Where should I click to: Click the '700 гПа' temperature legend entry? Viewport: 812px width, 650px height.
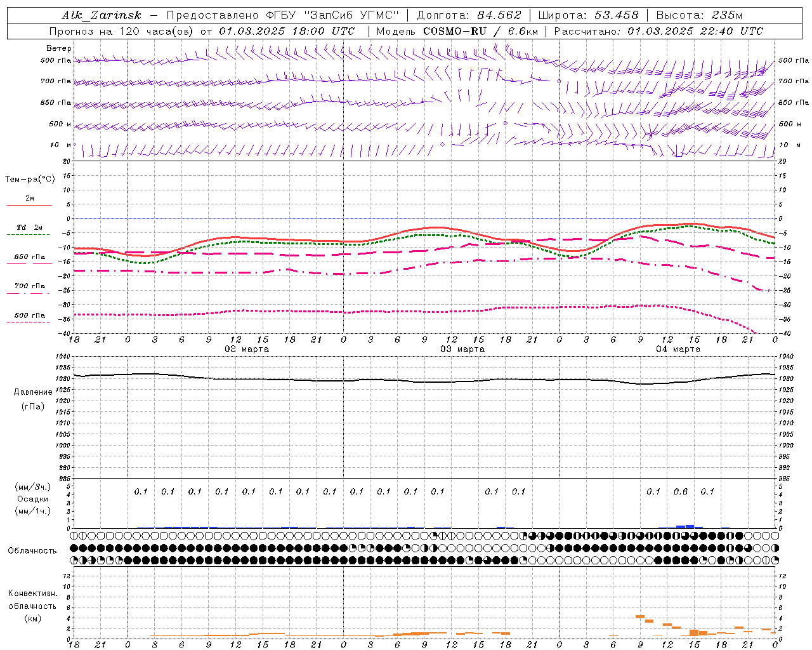coord(30,286)
